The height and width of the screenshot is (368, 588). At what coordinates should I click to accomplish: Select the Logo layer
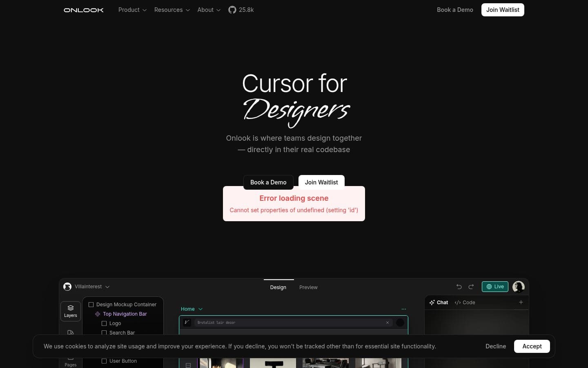[115, 323]
